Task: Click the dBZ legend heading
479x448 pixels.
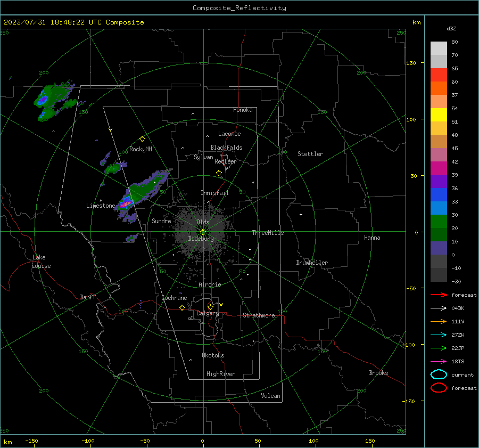Action: [451, 28]
